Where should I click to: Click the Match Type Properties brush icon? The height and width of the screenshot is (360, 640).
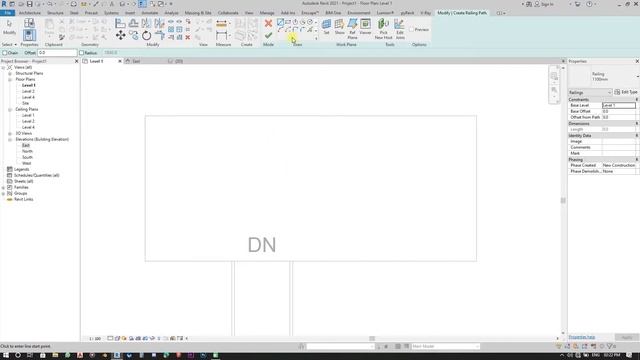(62, 37)
